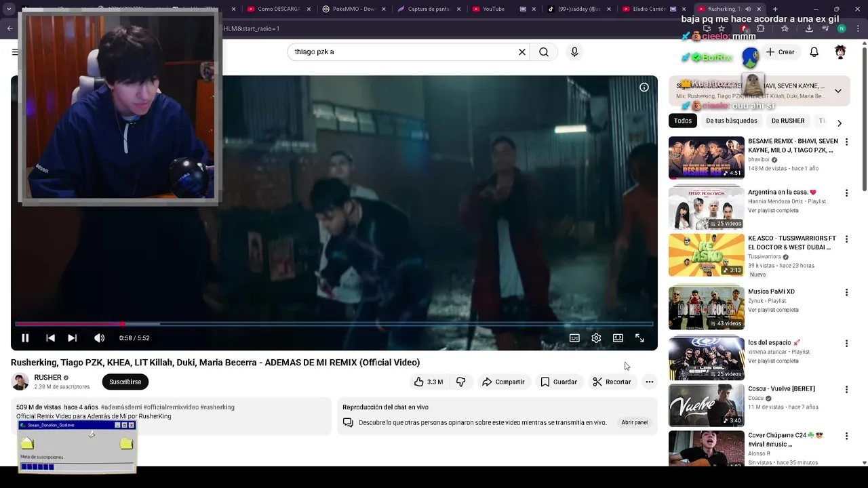Show more filter chips arrow

point(840,123)
